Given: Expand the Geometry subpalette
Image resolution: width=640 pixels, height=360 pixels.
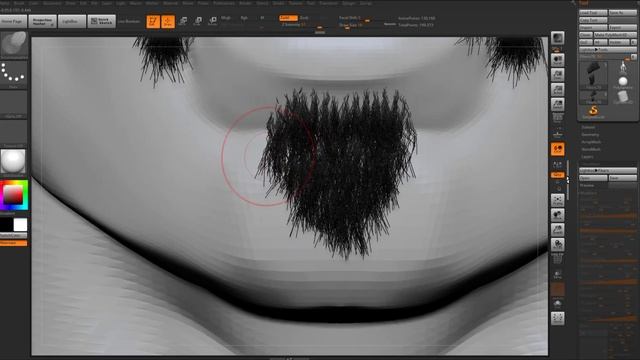Looking at the screenshot, I should point(590,135).
